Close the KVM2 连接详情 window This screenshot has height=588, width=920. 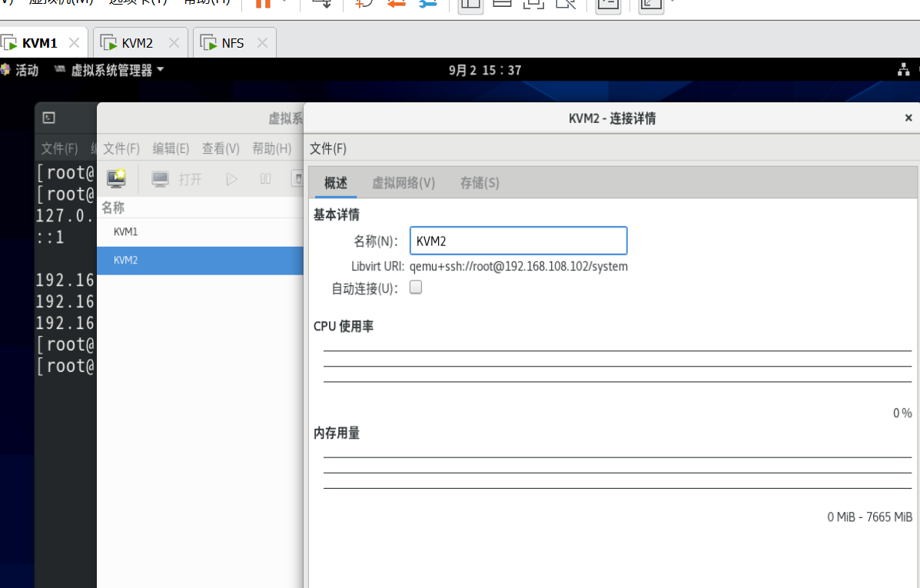(x=908, y=118)
